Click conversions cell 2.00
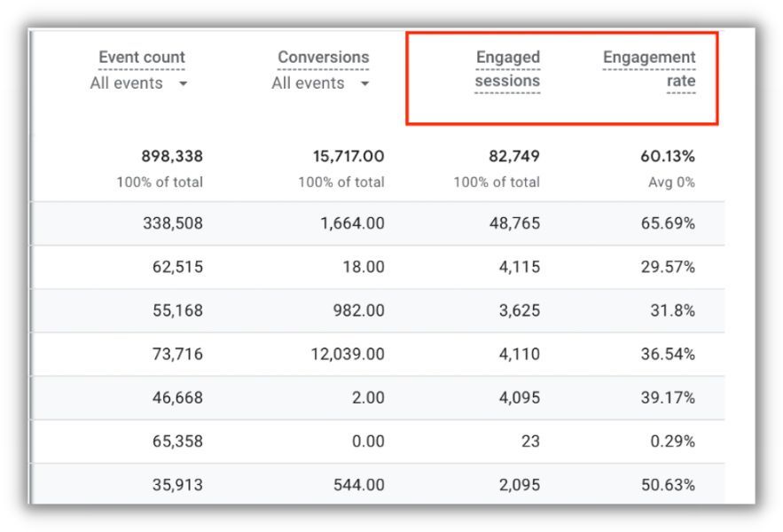The height and width of the screenshot is (532, 783). pyautogui.click(x=368, y=397)
